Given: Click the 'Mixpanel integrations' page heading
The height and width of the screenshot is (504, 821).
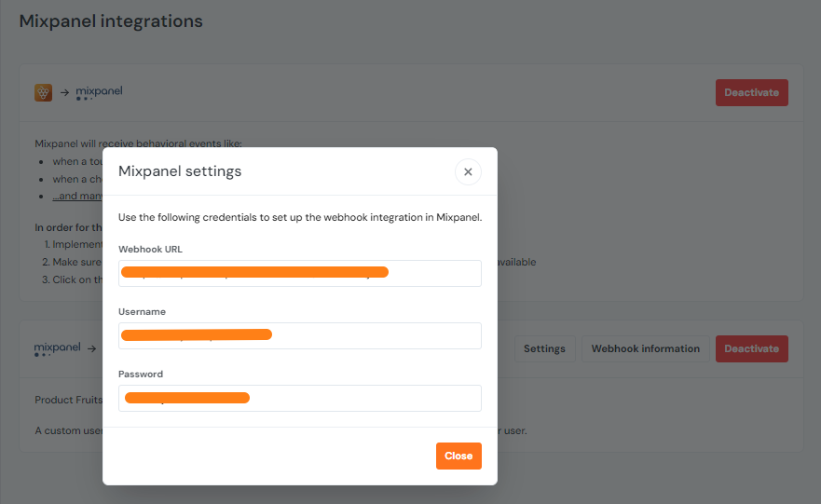Looking at the screenshot, I should click(111, 21).
